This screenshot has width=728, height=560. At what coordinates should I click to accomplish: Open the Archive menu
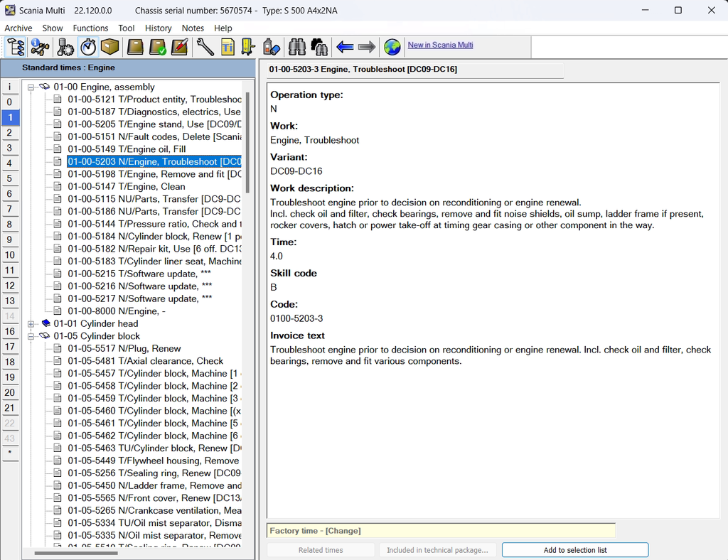point(18,28)
